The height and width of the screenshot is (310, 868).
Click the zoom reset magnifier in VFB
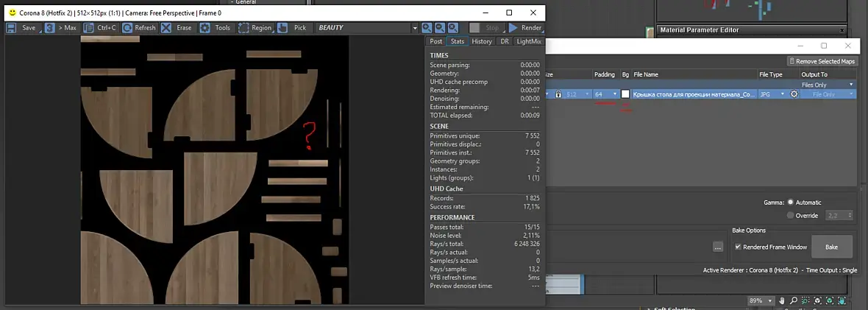pyautogui.click(x=453, y=28)
